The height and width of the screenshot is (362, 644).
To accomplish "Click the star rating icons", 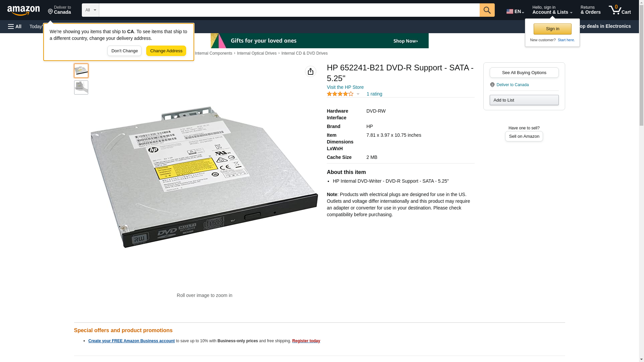I will 340,94.
